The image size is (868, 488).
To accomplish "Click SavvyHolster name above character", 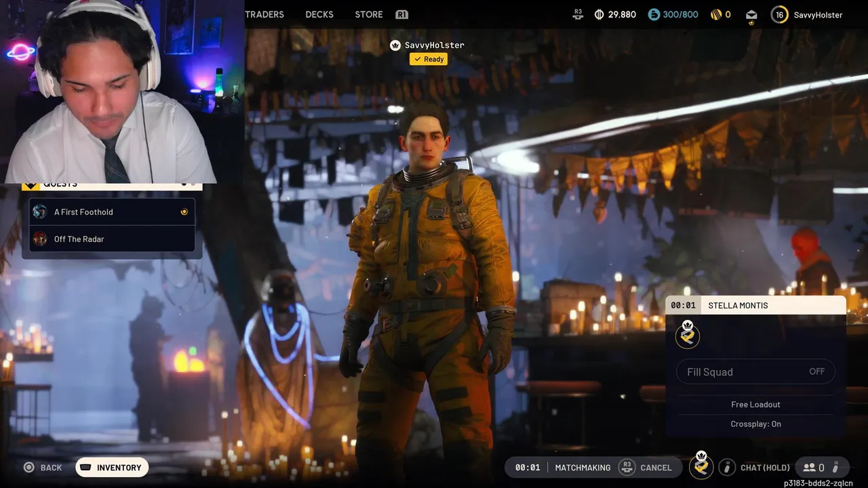I will click(x=434, y=45).
